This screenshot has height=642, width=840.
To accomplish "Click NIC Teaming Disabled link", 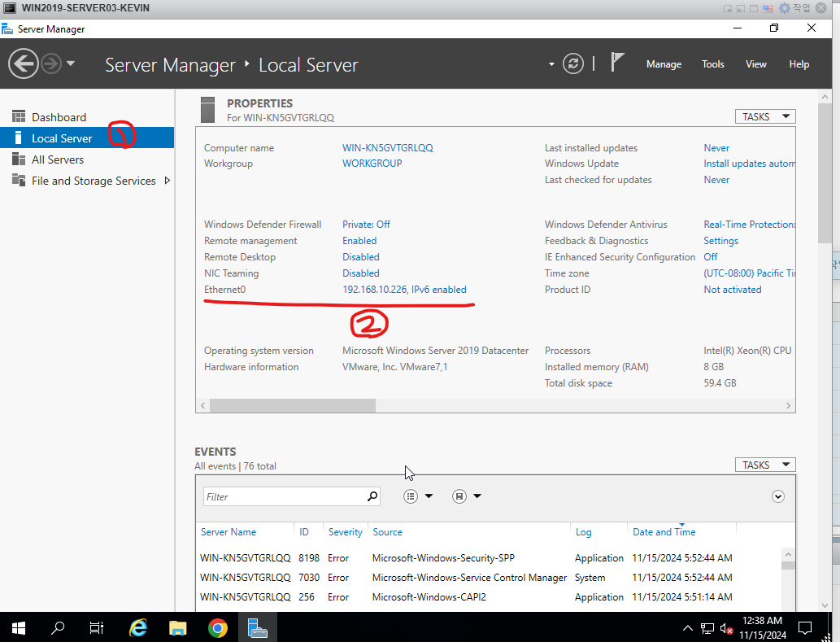I will tap(360, 273).
